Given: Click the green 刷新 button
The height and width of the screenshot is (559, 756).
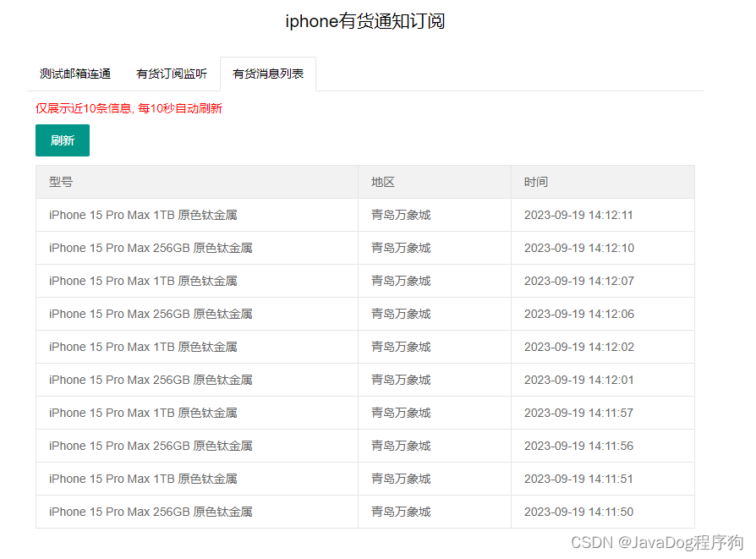Looking at the screenshot, I should click(62, 140).
